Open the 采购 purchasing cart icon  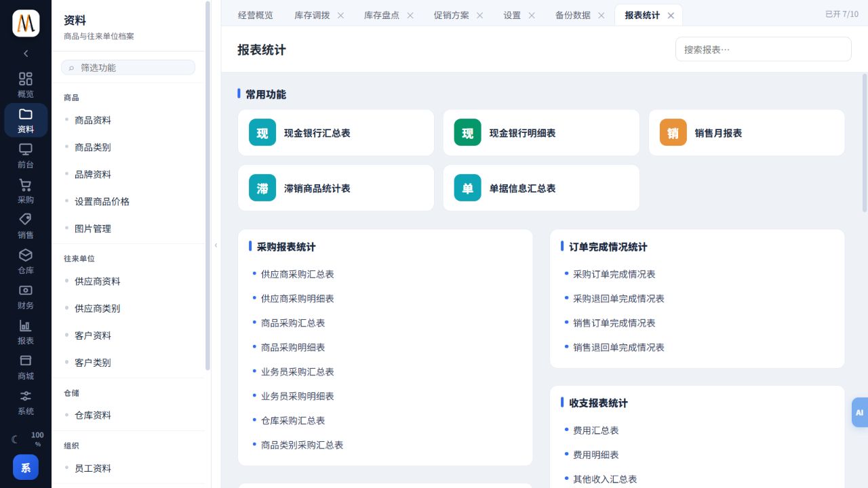pyautogui.click(x=26, y=191)
